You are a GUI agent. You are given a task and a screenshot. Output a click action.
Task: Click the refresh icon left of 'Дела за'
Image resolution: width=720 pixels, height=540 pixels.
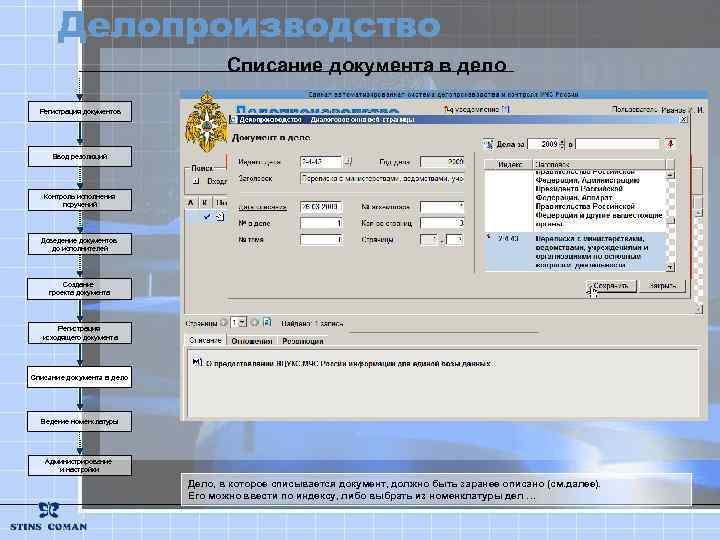(x=489, y=144)
